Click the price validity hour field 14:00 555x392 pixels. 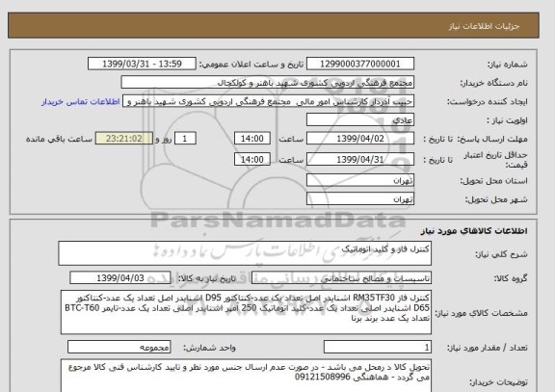252,159
